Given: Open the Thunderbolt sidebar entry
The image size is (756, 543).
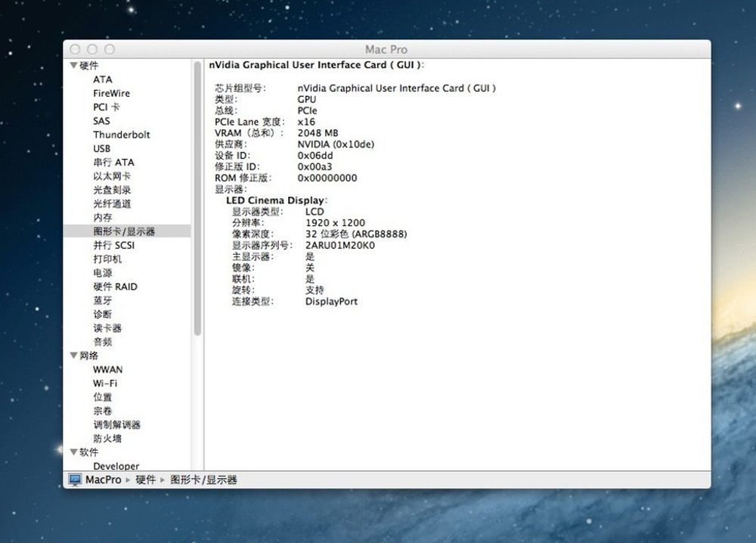Looking at the screenshot, I should tap(122, 135).
